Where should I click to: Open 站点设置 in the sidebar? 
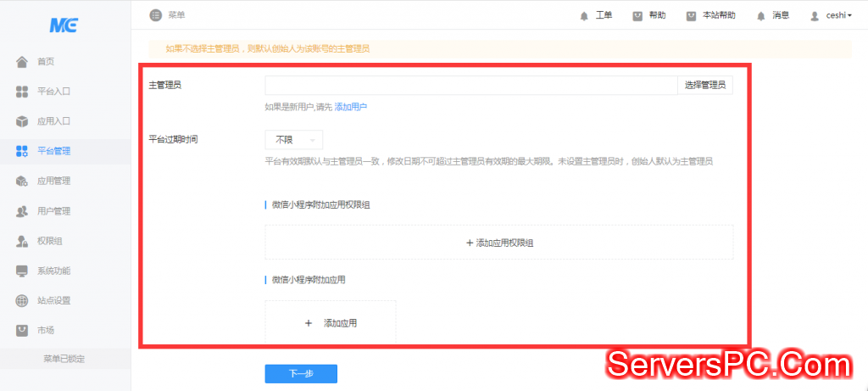(65, 301)
